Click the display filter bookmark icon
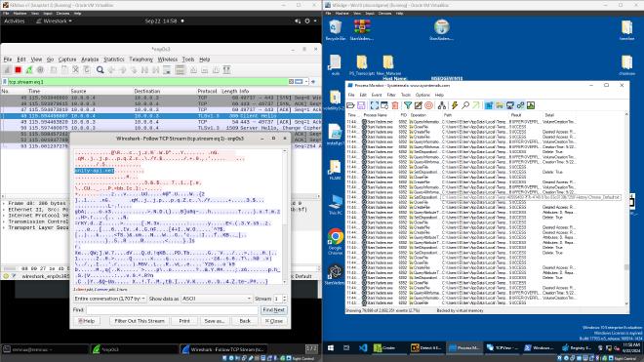 point(5,82)
